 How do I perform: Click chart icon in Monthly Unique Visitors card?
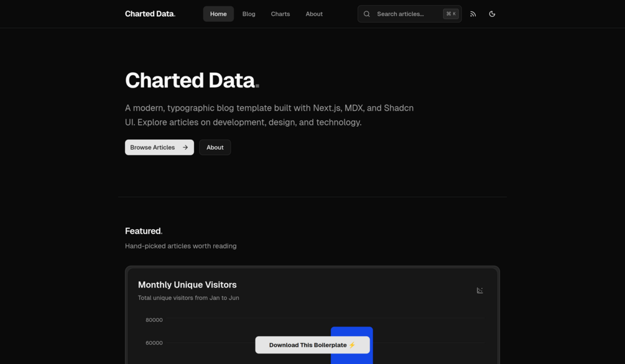[479, 291]
